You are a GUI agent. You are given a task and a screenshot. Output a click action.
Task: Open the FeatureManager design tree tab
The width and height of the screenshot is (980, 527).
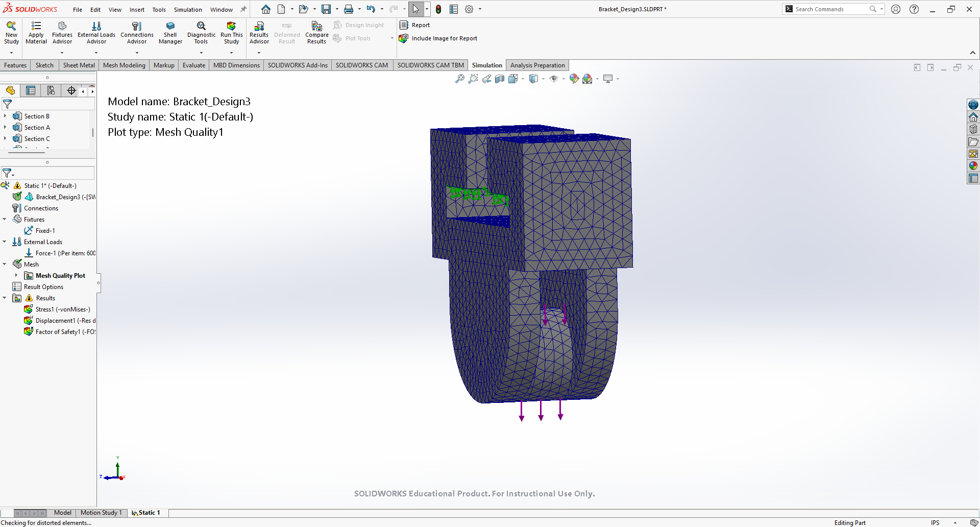coord(10,91)
